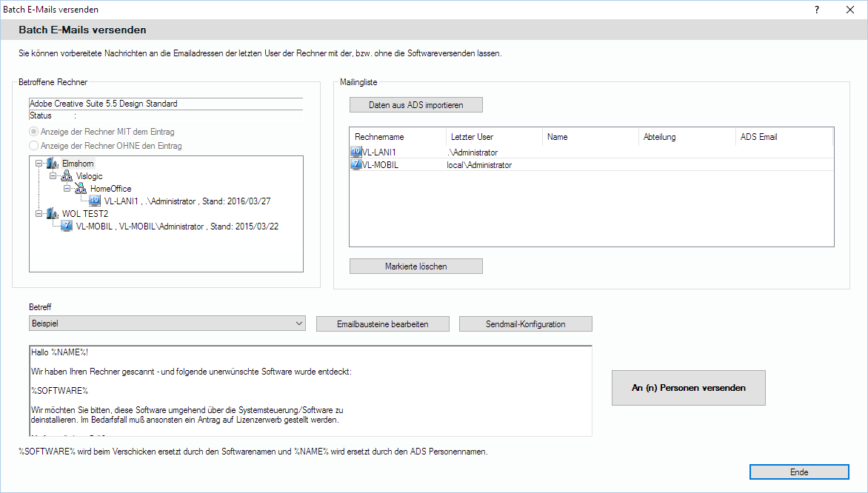
Task: Select VL-MOBIL name in Mailingliste
Action: pos(380,165)
